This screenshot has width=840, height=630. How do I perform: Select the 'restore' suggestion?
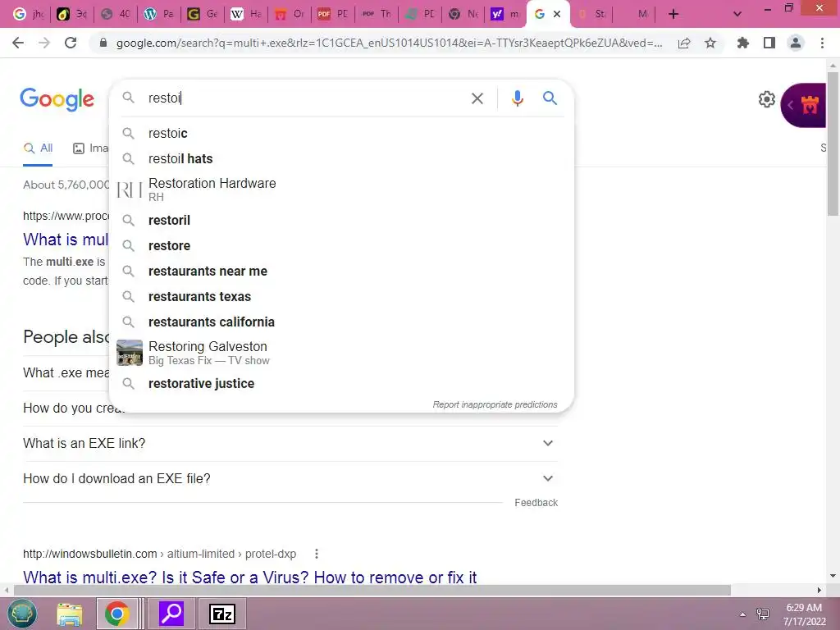point(341,245)
